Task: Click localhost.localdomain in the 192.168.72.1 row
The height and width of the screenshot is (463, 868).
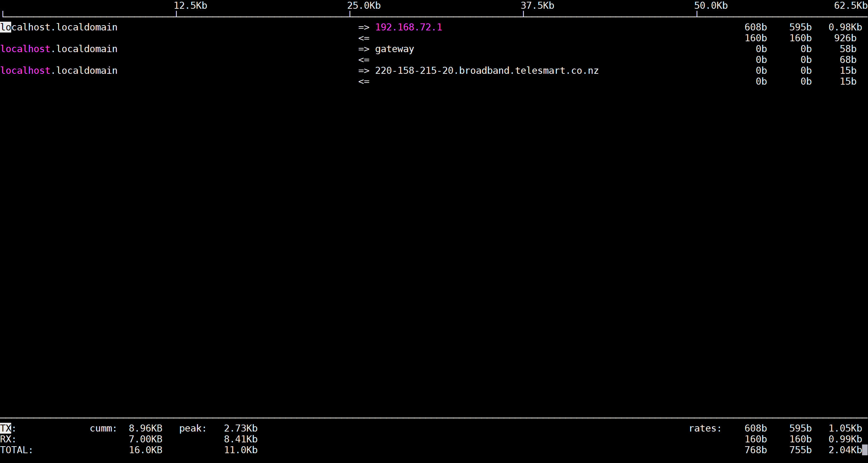Action: pos(59,27)
